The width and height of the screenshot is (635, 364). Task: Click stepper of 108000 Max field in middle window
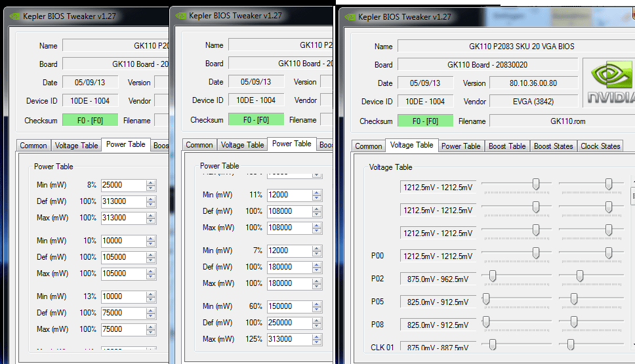(x=317, y=228)
